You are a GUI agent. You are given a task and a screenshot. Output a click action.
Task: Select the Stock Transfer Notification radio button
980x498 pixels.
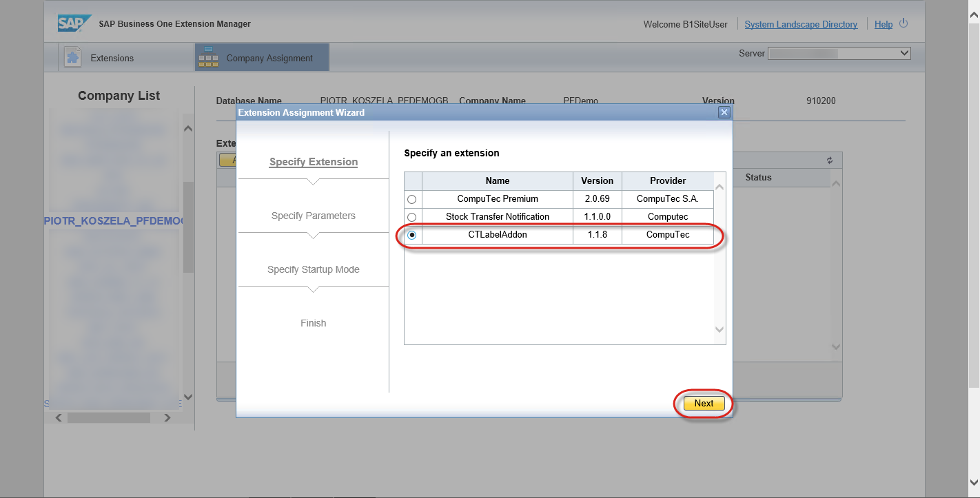pos(412,217)
